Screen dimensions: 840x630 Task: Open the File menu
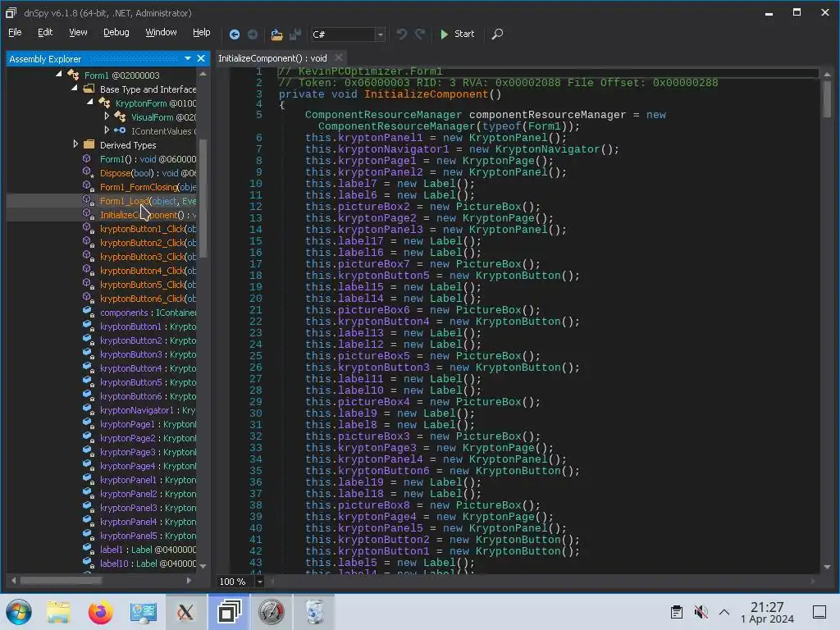(x=15, y=32)
